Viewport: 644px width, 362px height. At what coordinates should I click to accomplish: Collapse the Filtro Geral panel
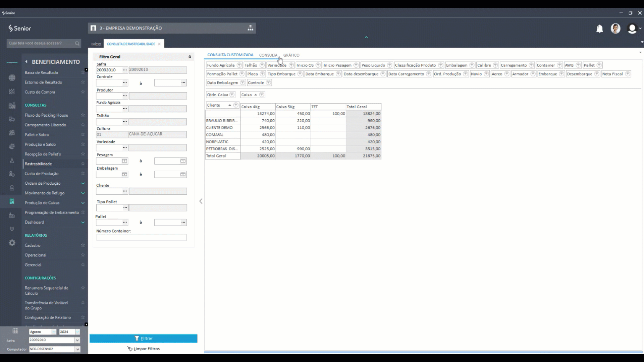[x=190, y=57]
